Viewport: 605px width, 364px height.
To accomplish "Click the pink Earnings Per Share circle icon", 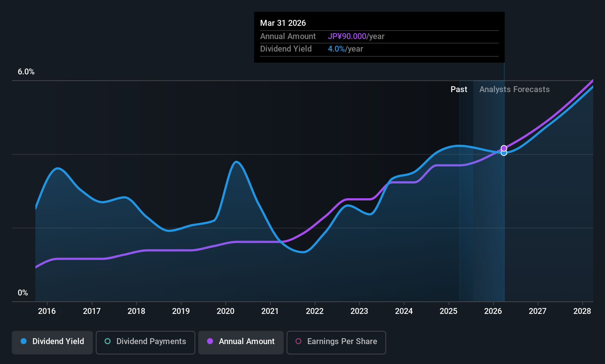I will (298, 342).
